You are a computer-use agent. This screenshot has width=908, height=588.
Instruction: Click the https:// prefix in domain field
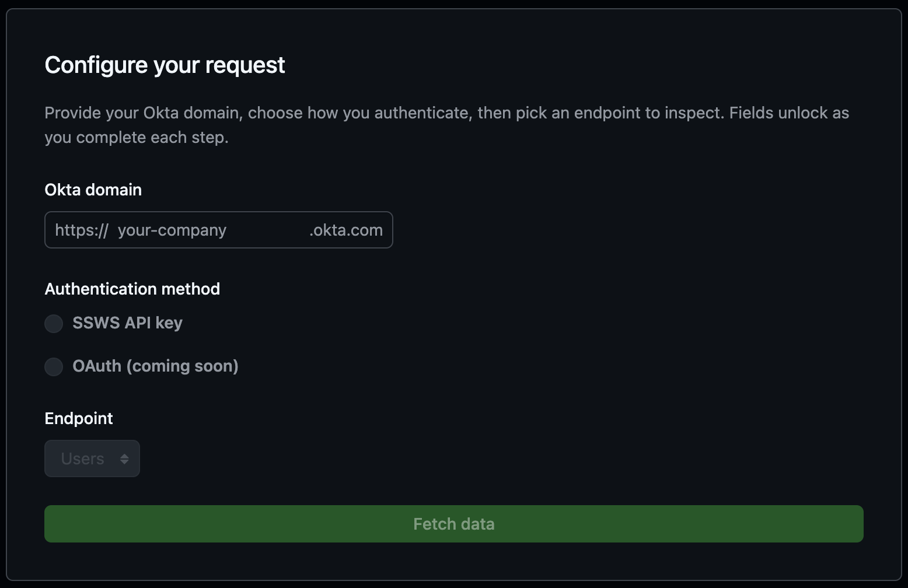[81, 230]
